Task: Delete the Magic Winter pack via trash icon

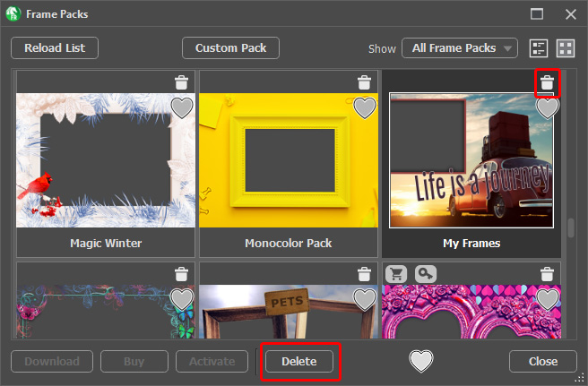Action: (181, 82)
